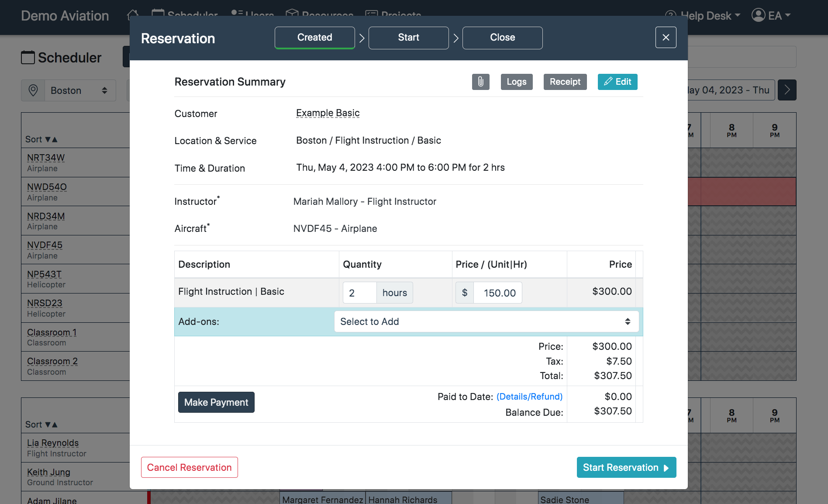Click the quantity hours input field
Viewport: 828px width, 504px height.
coord(359,293)
